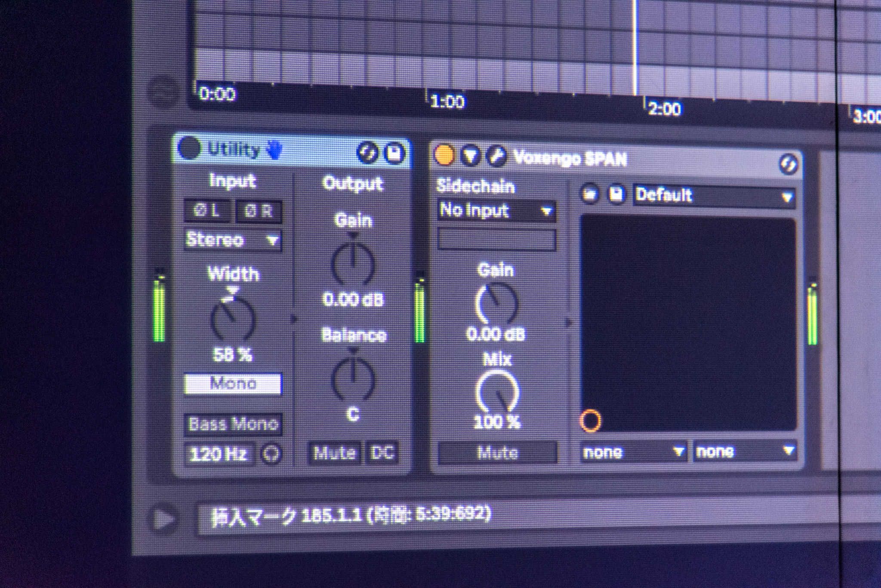Open the Stereo channel mode dropdown
Image resolution: width=881 pixels, height=588 pixels.
click(x=233, y=240)
